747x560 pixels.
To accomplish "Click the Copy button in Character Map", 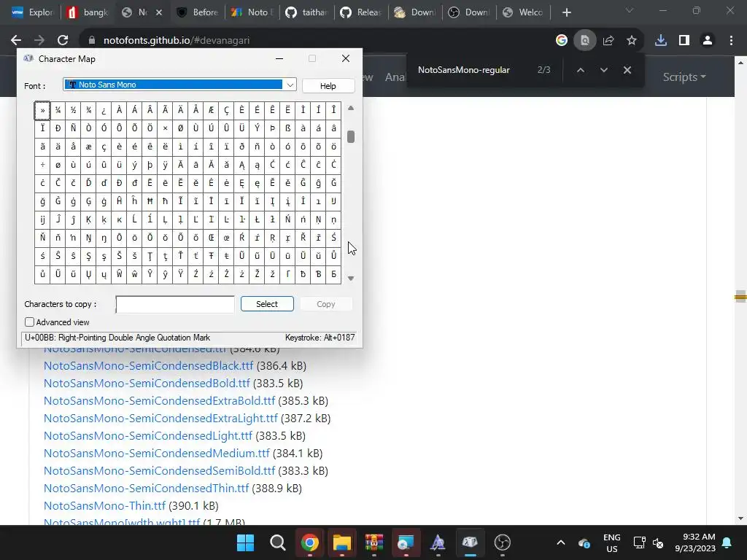I will pos(326,304).
